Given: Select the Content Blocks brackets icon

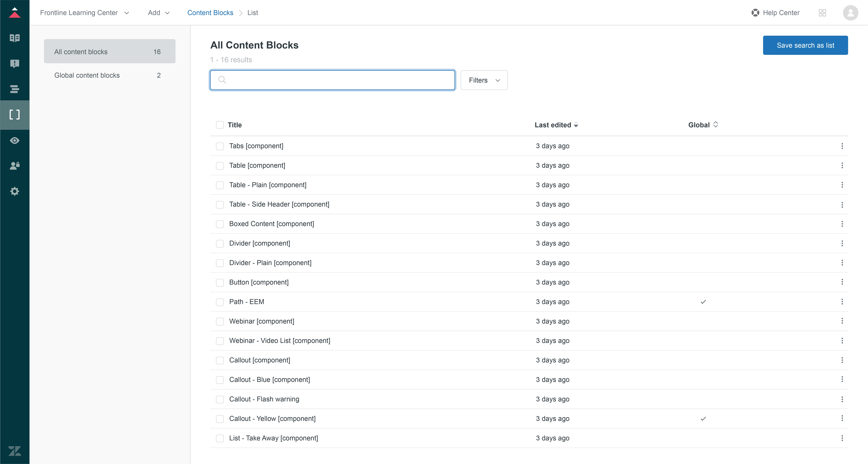Looking at the screenshot, I should [x=14, y=115].
